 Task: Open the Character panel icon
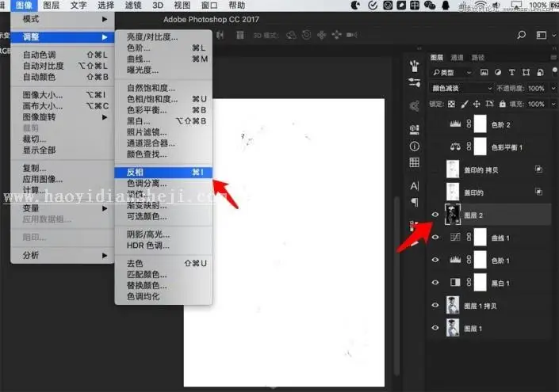(x=414, y=186)
